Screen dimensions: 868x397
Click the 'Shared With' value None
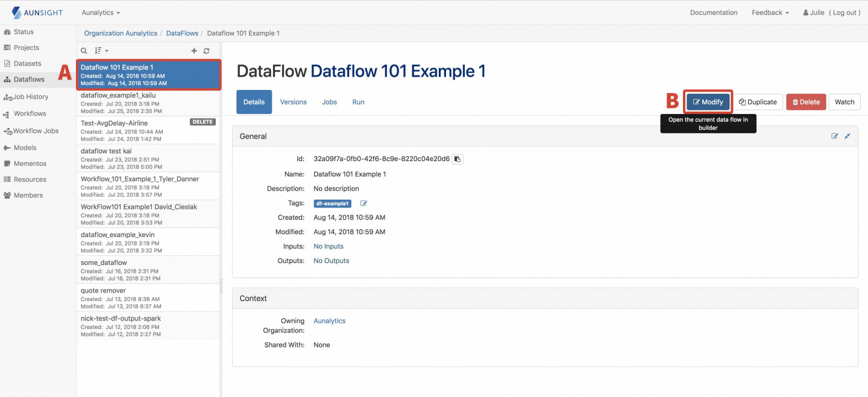point(322,345)
